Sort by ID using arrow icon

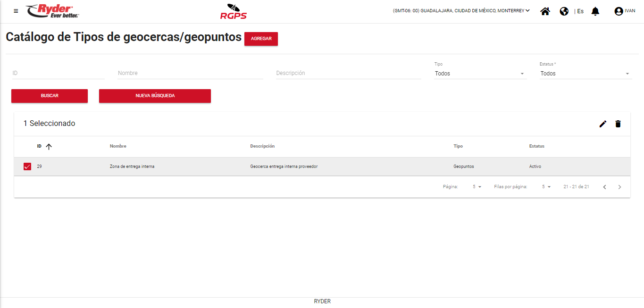pyautogui.click(x=49, y=147)
